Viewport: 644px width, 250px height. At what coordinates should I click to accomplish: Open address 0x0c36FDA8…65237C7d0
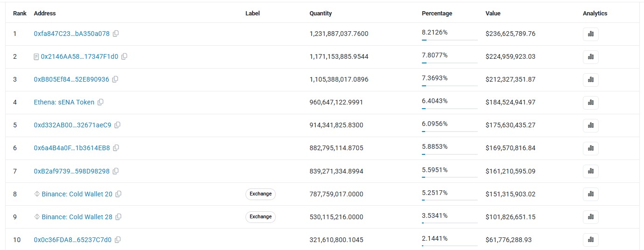[73, 240]
